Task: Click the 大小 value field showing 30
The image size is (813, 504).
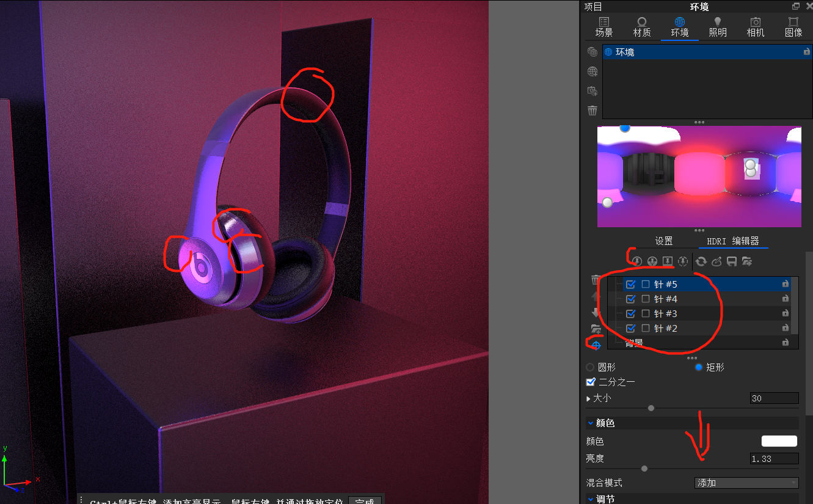Action: click(x=775, y=398)
